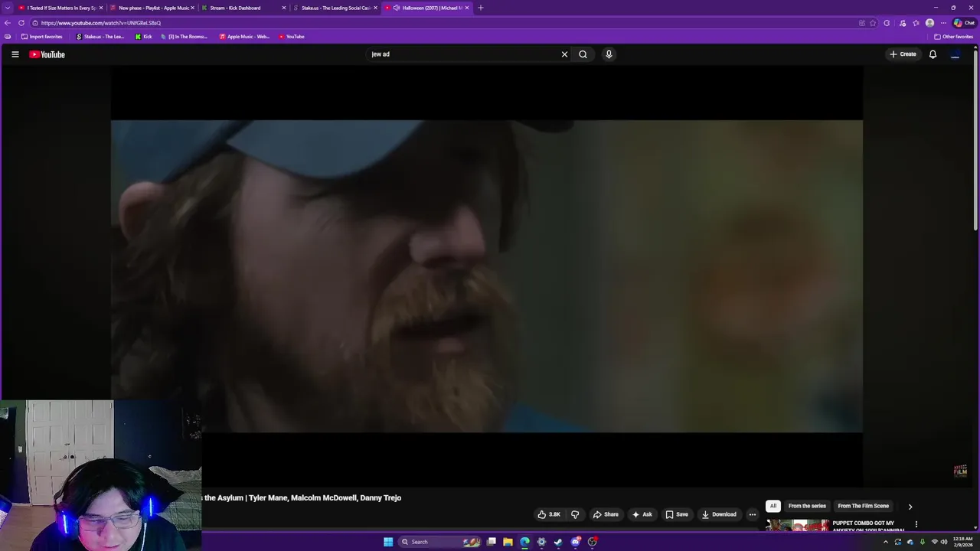Click the Ask button under the video
Screen dimensions: 980x551
coord(642,514)
